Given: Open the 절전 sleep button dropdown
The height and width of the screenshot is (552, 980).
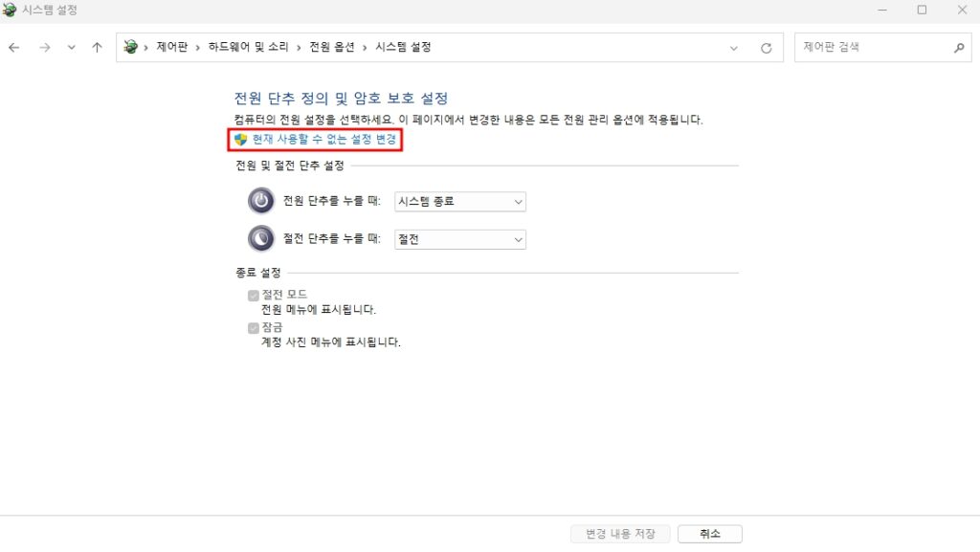Looking at the screenshot, I should 460,240.
